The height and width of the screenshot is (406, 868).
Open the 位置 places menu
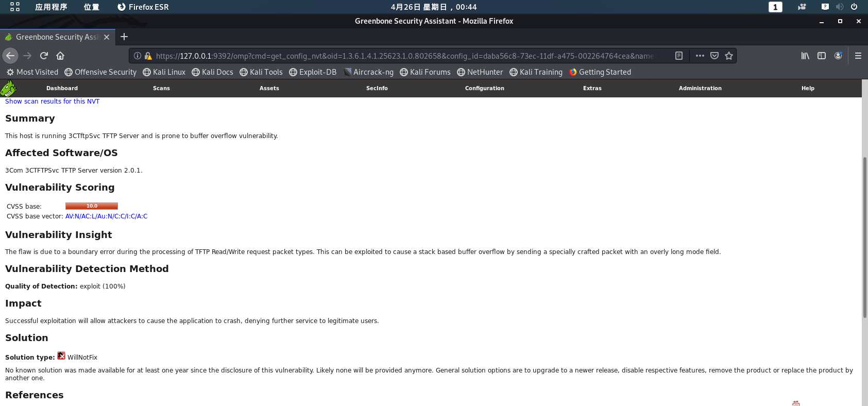coord(91,7)
